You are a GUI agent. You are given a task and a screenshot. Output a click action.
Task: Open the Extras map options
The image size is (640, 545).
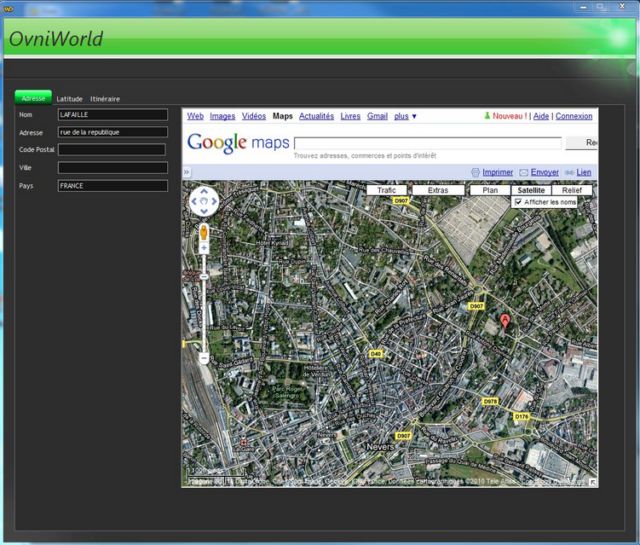[438, 190]
